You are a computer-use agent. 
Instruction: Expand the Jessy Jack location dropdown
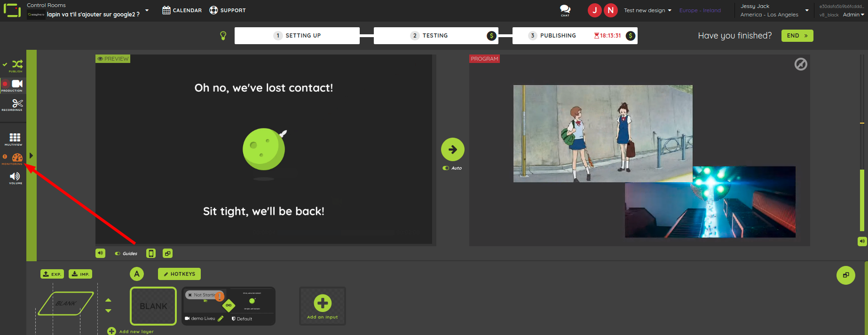click(x=807, y=10)
